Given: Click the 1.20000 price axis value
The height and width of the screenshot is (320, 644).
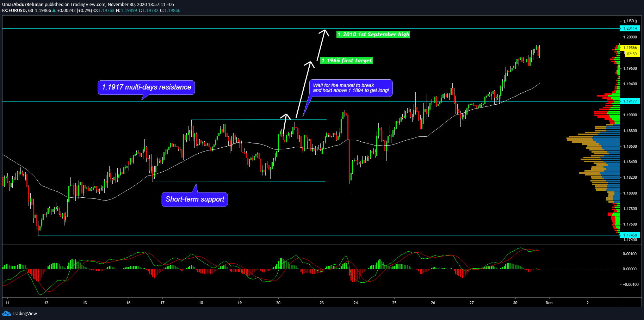Looking at the screenshot, I should tap(630, 37).
